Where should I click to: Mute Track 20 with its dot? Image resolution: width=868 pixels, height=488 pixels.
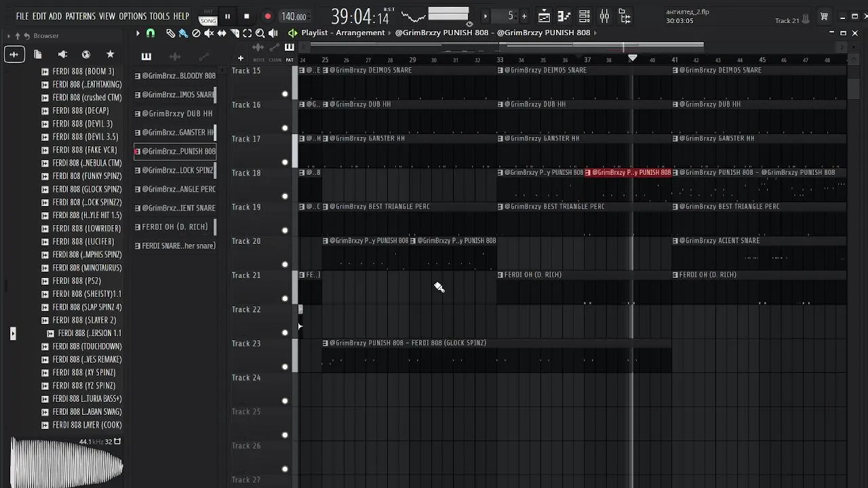pos(285,264)
